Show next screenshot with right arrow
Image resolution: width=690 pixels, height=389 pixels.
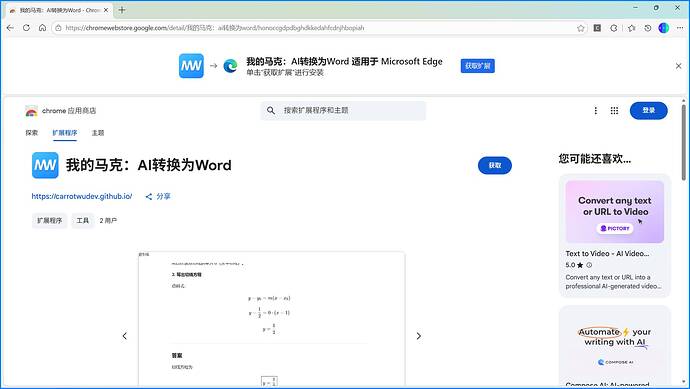click(x=418, y=336)
